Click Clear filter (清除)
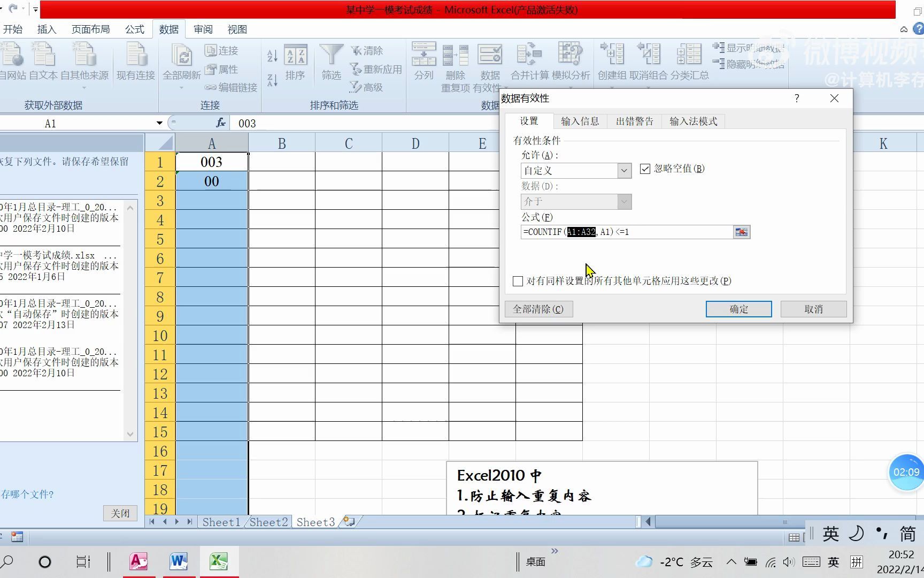Screen dimensions: 924x578 [367, 50]
